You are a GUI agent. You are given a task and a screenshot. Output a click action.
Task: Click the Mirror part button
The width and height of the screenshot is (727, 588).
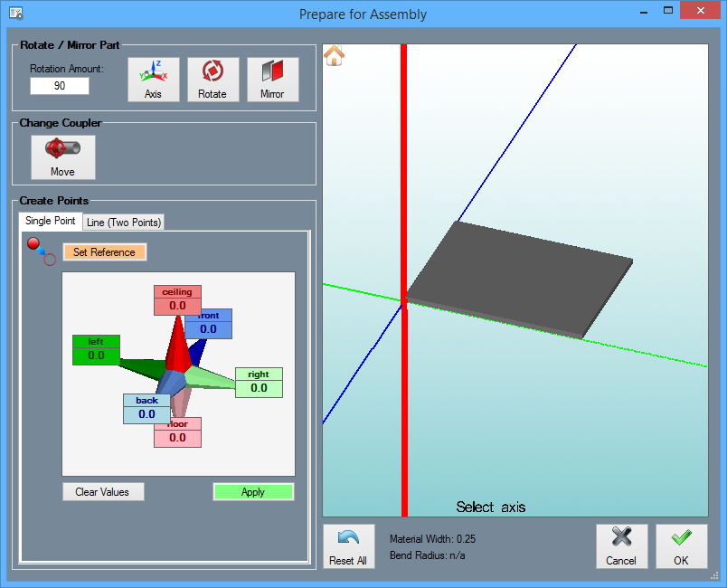pos(273,80)
